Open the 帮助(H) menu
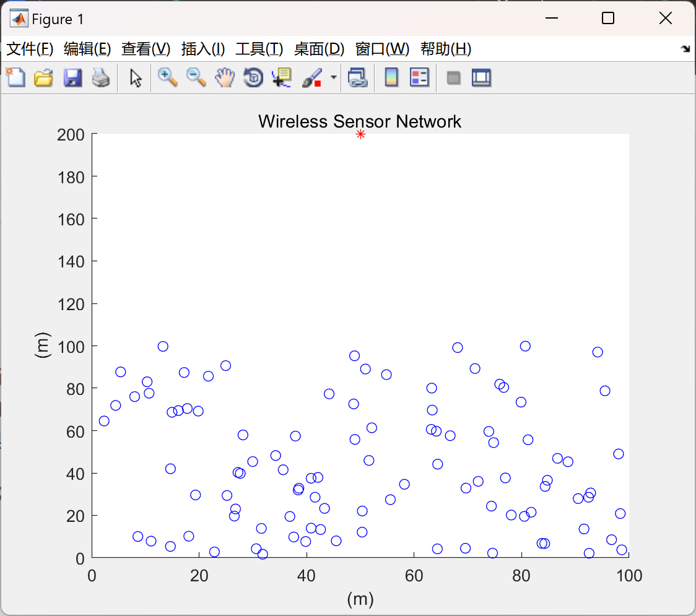696x616 pixels. pos(446,49)
